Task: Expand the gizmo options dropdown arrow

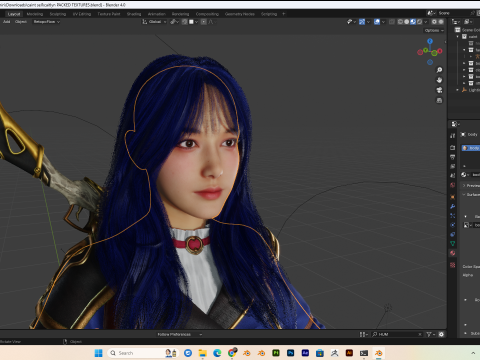Action: tap(368, 22)
